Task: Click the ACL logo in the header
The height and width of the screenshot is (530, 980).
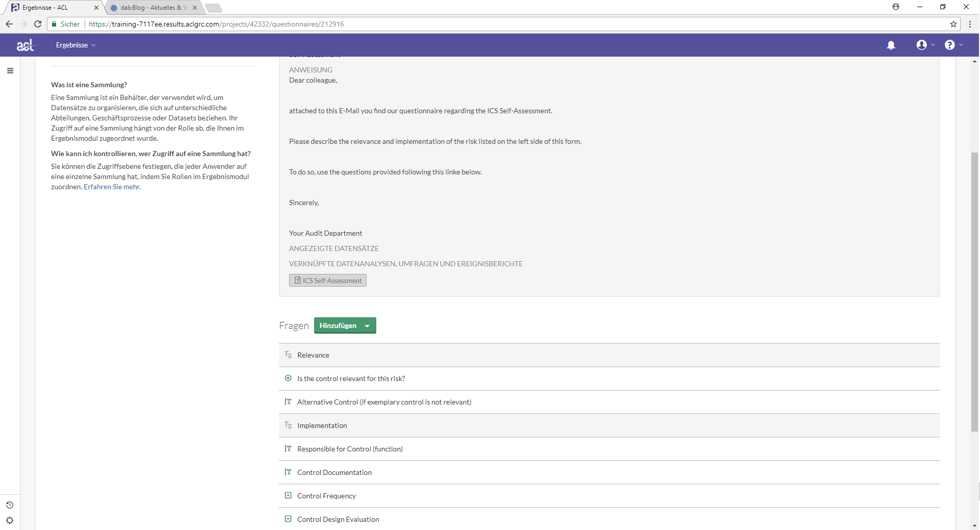Action: click(25, 45)
